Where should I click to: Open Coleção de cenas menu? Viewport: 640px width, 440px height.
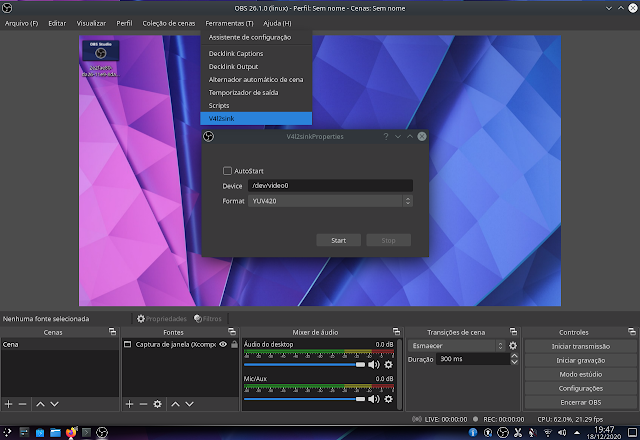pyautogui.click(x=169, y=23)
